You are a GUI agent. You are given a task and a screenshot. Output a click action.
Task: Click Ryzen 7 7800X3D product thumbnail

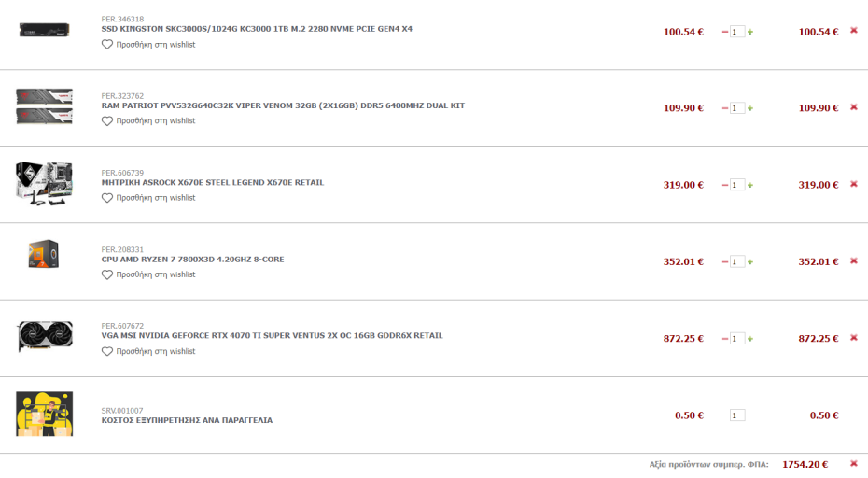pos(43,255)
